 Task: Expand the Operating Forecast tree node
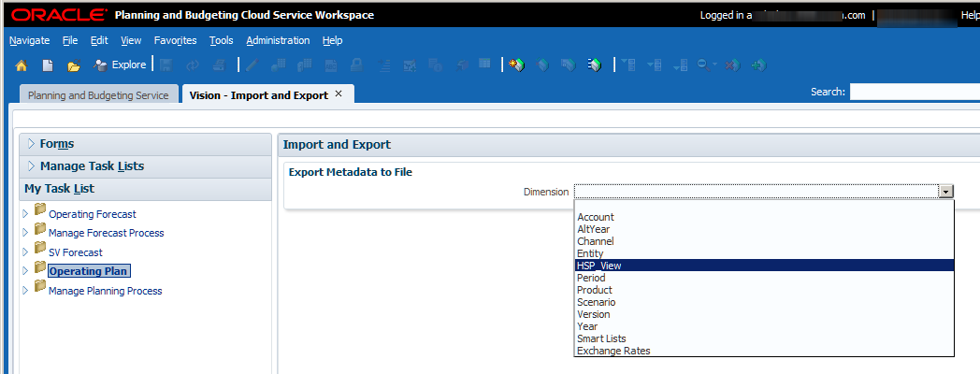click(x=25, y=214)
